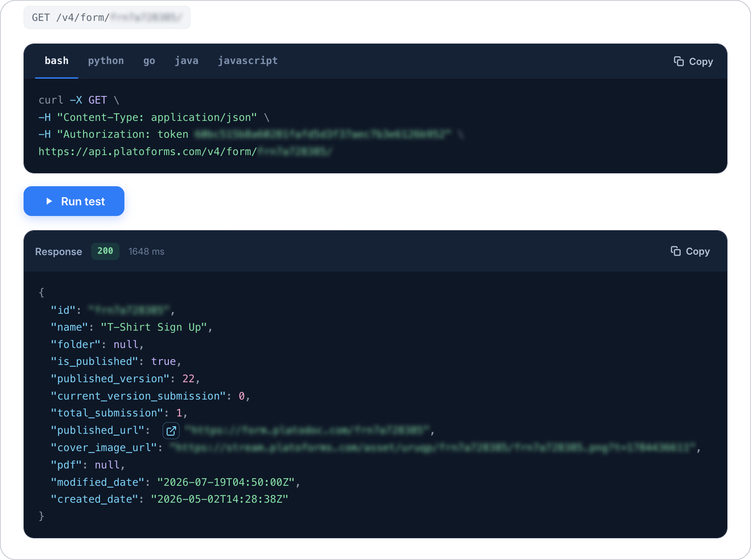Image resolution: width=751 pixels, height=560 pixels.
Task: Click the Authorization token header line
Action: coord(251,135)
